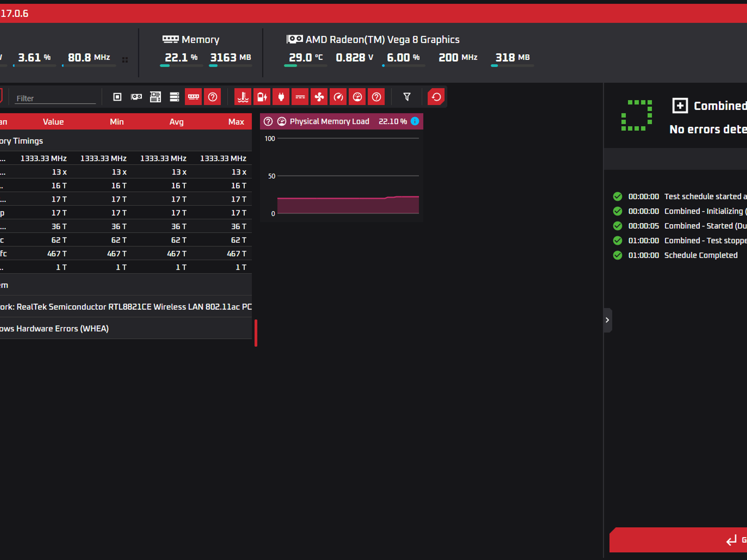Screen dimensions: 747x560
Task: Click the red vertical scrollbar in sensor list
Action: pos(256,333)
